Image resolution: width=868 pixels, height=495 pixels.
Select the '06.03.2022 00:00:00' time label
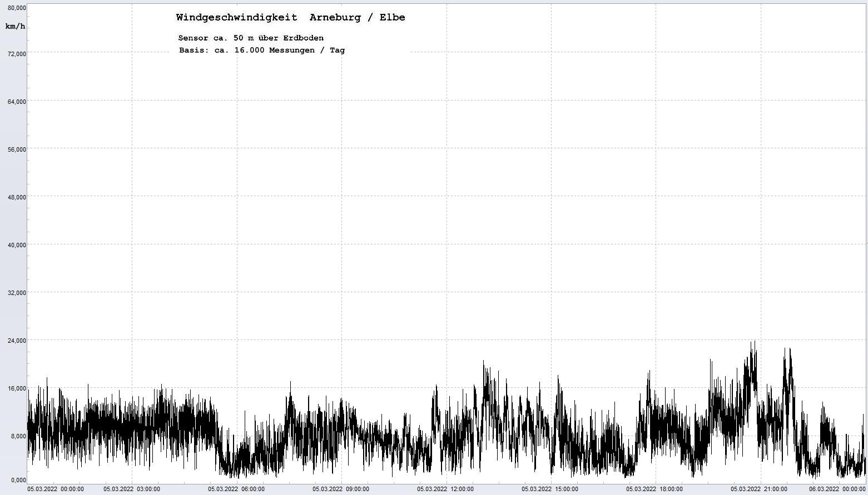click(837, 489)
